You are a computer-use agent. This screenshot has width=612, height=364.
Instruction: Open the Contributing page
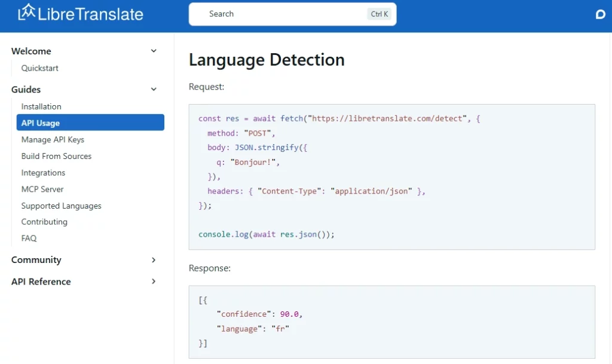click(44, 222)
